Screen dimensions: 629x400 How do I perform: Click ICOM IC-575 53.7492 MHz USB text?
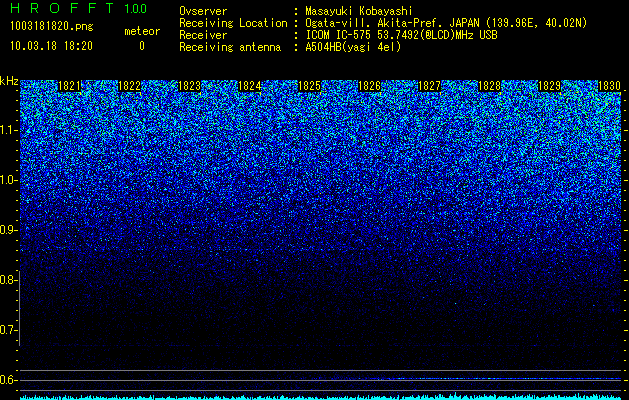click(401, 35)
